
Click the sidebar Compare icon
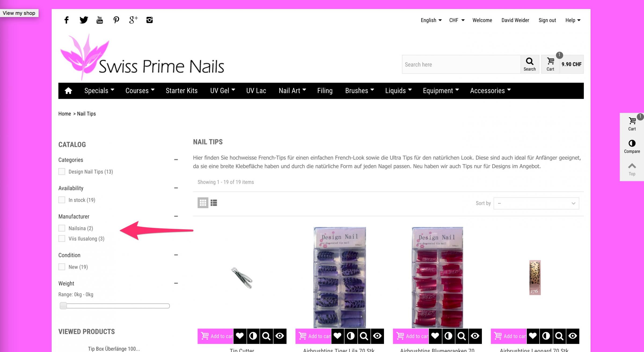tap(632, 147)
